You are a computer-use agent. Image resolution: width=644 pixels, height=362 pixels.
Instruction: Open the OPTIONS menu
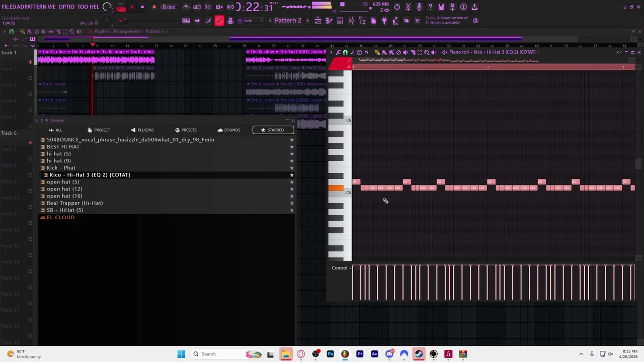66,7
